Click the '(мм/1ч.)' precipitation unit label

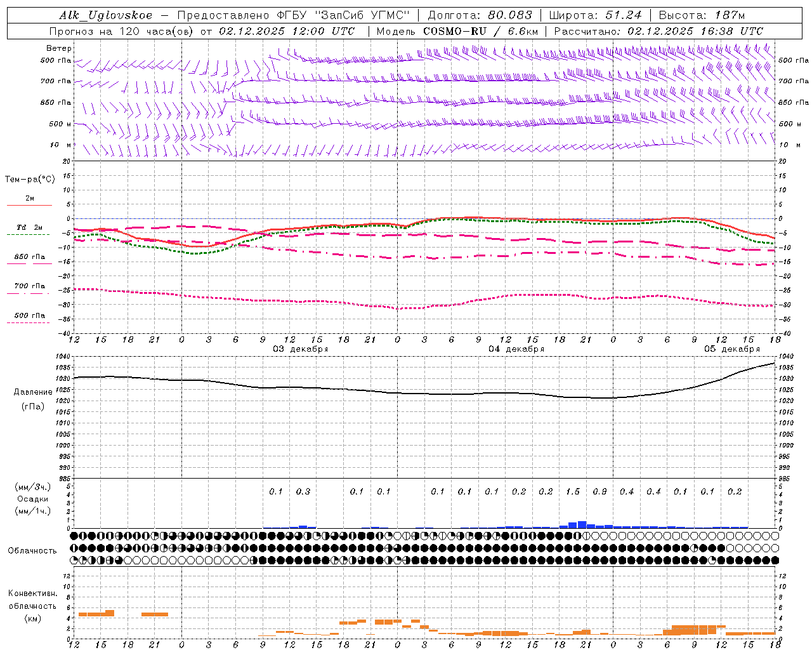tap(32, 511)
